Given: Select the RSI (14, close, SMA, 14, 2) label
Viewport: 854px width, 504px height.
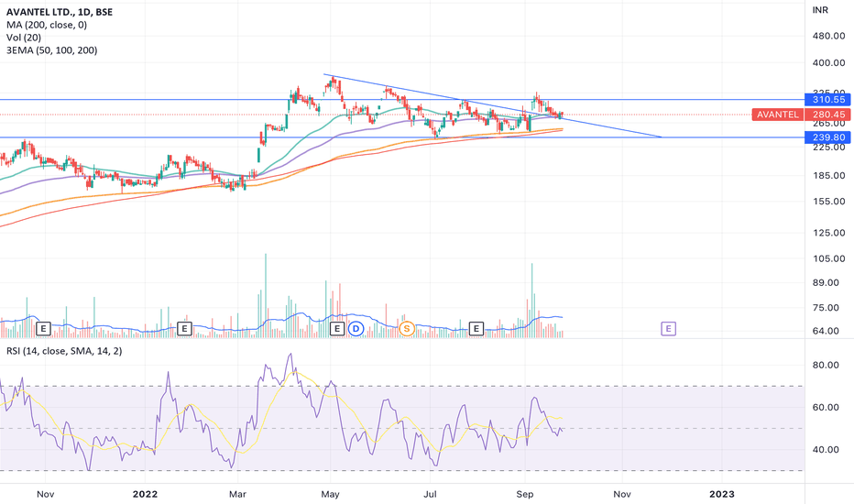Looking at the screenshot, I should 64,351.
